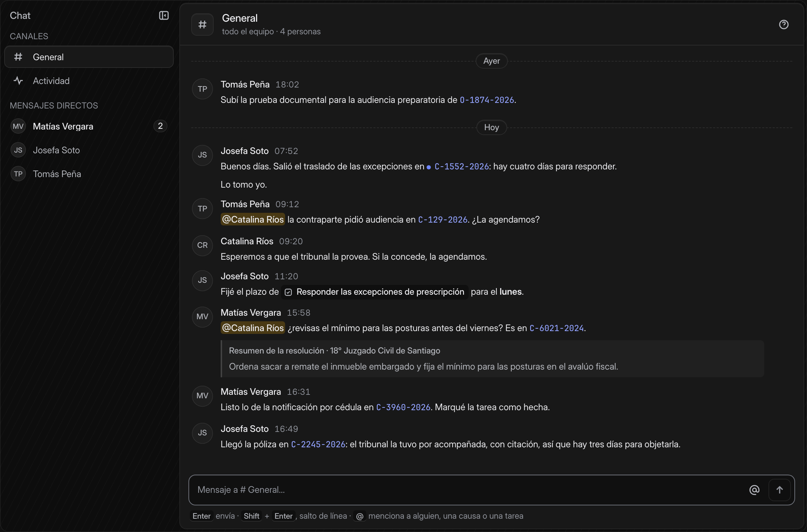Click @Catalina Ríos mention in 09:12 message
Viewport: 807px width, 532px height.
tap(253, 219)
